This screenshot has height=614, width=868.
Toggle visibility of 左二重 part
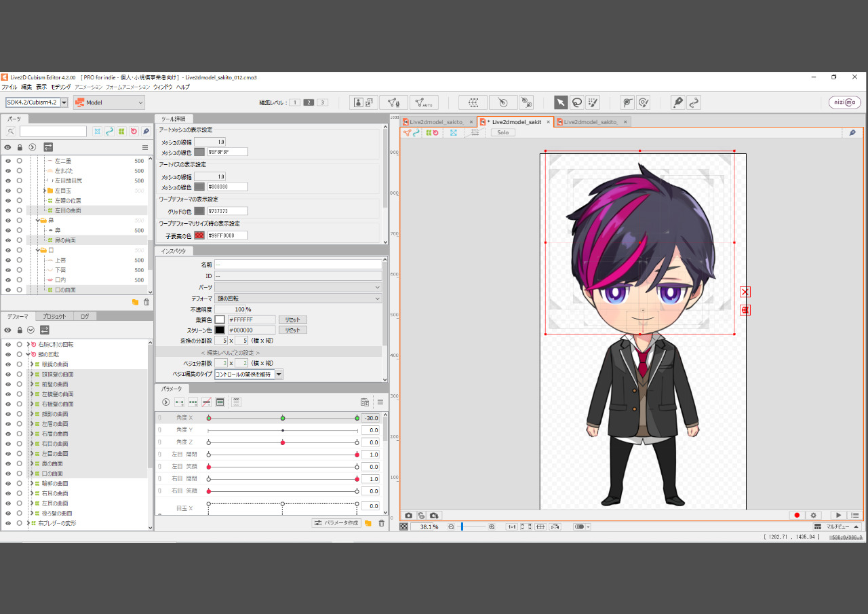click(8, 161)
